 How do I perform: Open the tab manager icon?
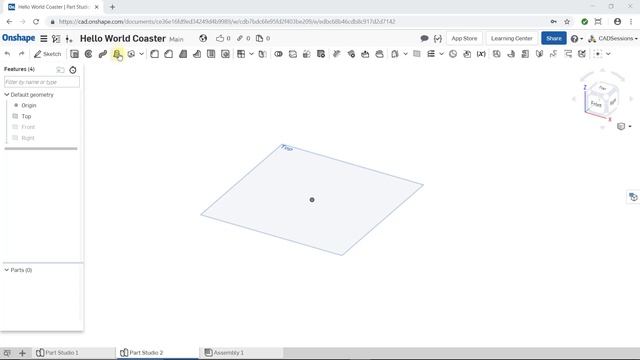click(x=7, y=353)
